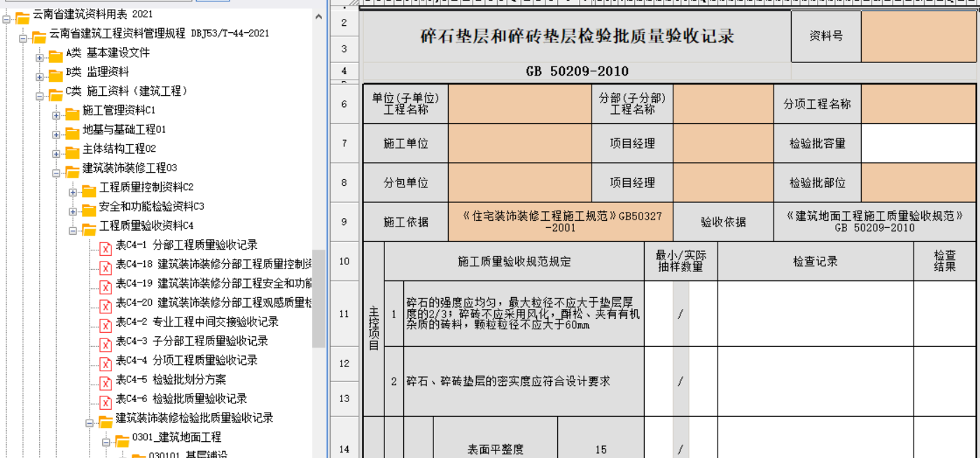The height and width of the screenshot is (458, 980).
Task: Click folder icon of 建筑装饰装修工程03
Action: coord(72,171)
